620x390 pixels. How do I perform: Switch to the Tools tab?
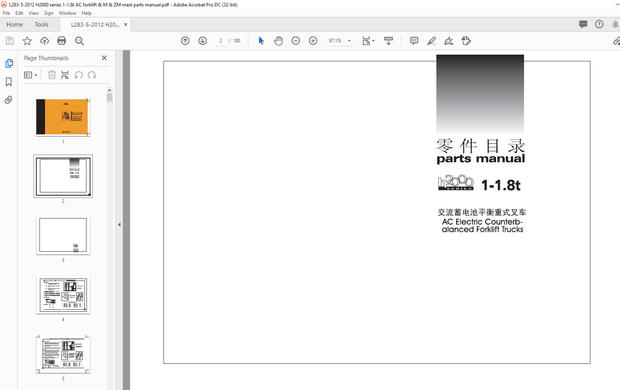(42, 25)
